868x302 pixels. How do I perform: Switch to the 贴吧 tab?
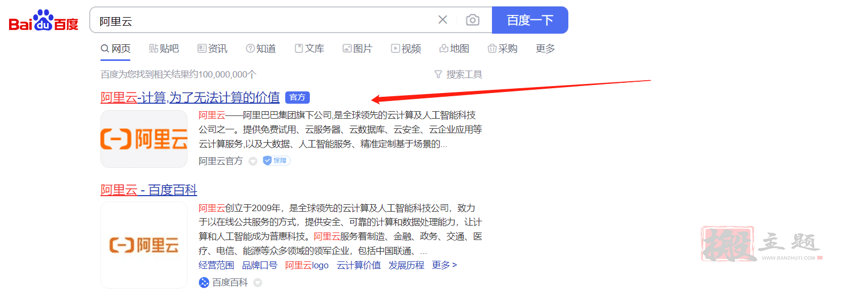[x=163, y=49]
